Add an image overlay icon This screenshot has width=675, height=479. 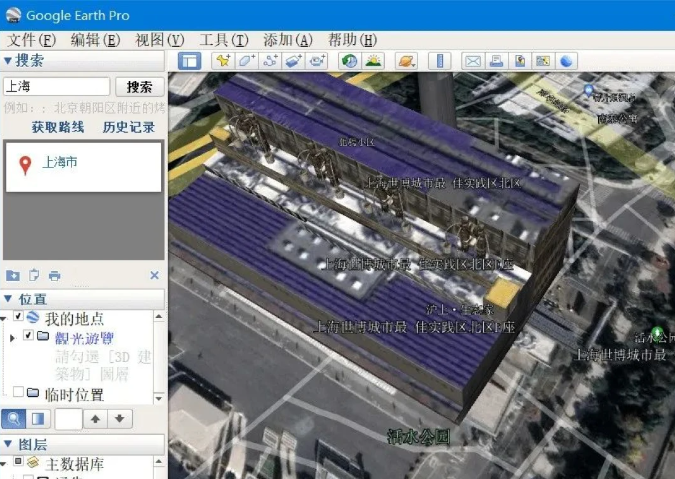click(x=293, y=61)
